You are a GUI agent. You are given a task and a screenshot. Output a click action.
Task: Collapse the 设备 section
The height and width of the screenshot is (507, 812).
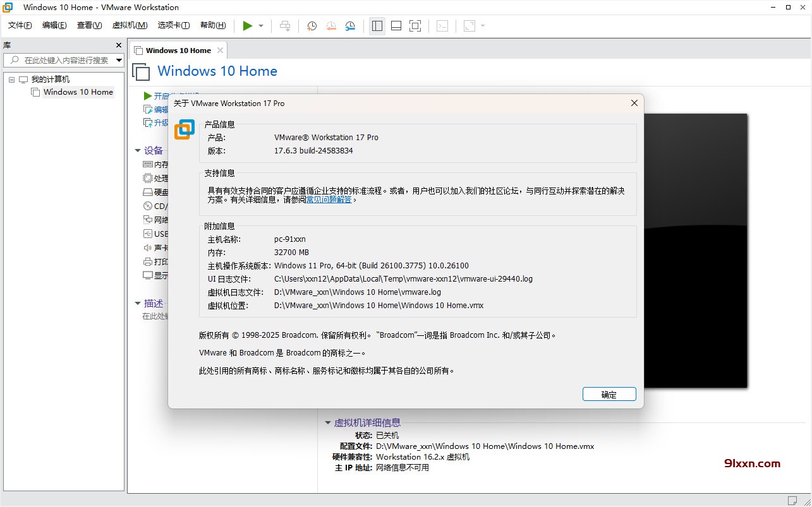coord(138,150)
